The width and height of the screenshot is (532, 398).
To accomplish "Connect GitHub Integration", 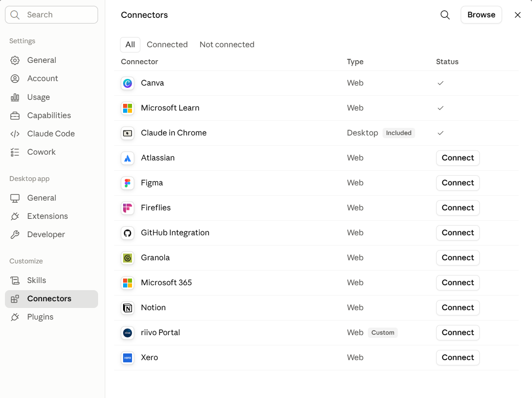I will point(458,233).
